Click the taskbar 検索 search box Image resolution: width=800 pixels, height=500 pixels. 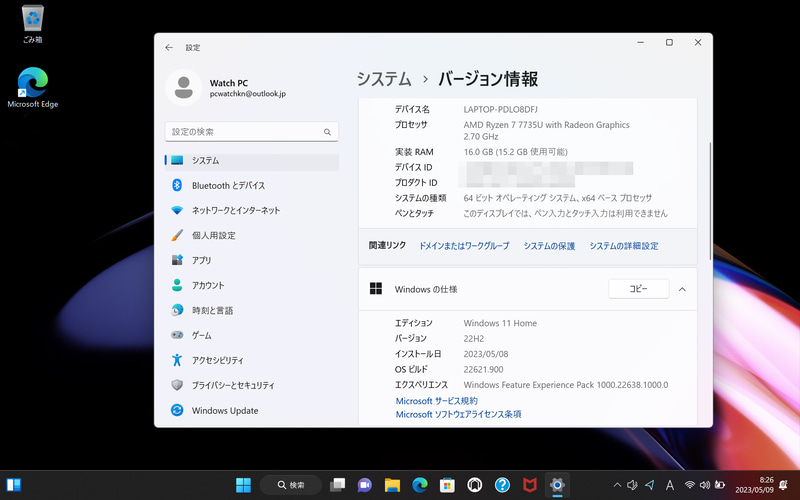tap(291, 485)
